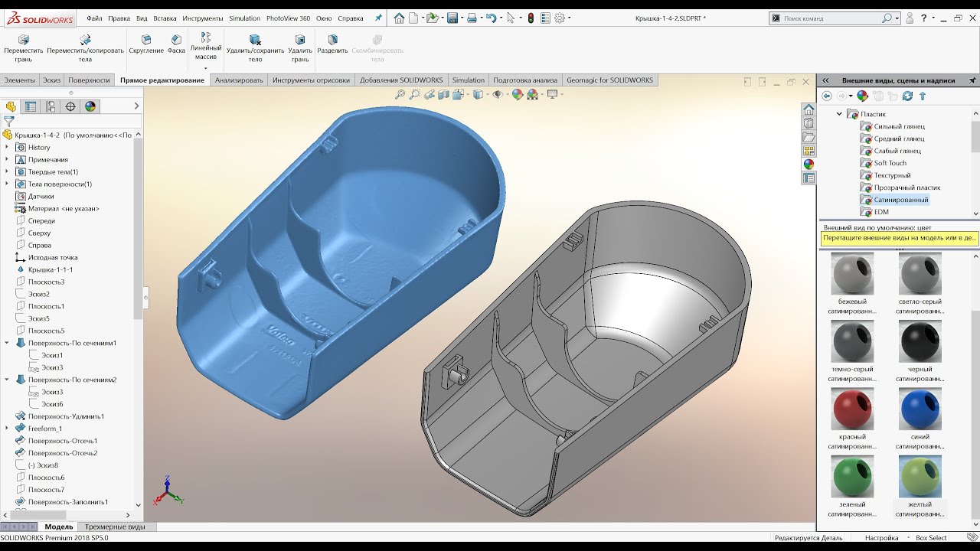Click the filter funnel in the feature tree
Image resolution: width=980 pixels, height=551 pixels.
(8, 121)
